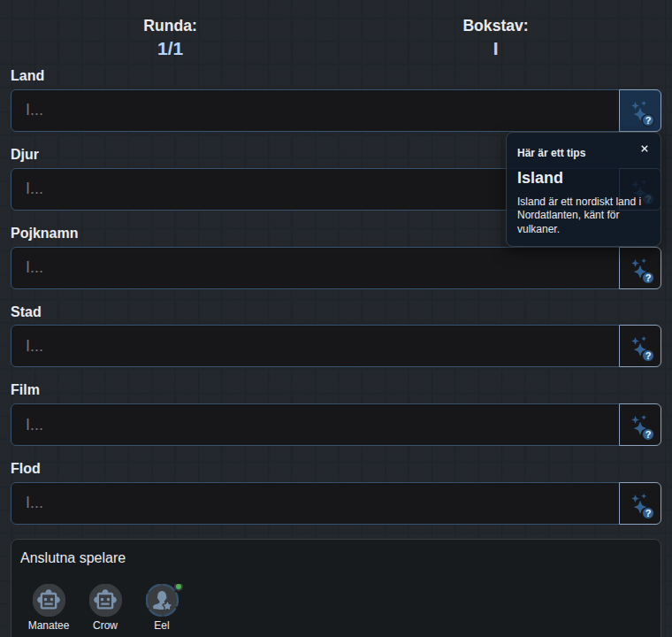This screenshot has height=637, width=672.
Task: Click the tip description about Island
Action: point(579,215)
